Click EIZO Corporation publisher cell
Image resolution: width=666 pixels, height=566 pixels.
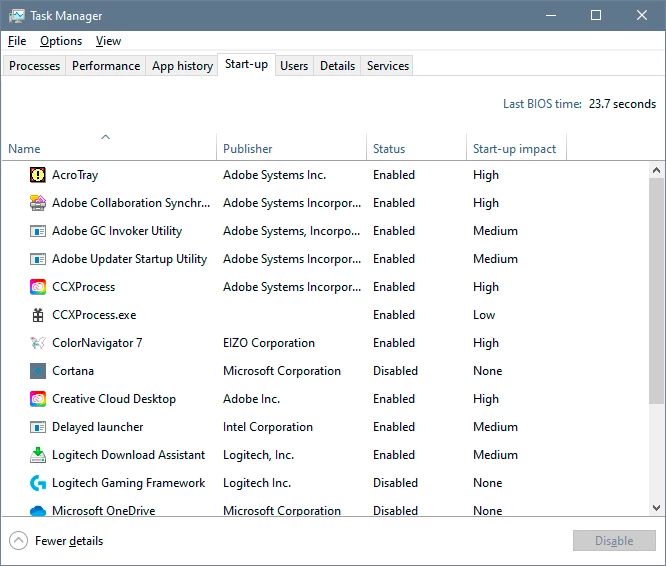point(269,343)
